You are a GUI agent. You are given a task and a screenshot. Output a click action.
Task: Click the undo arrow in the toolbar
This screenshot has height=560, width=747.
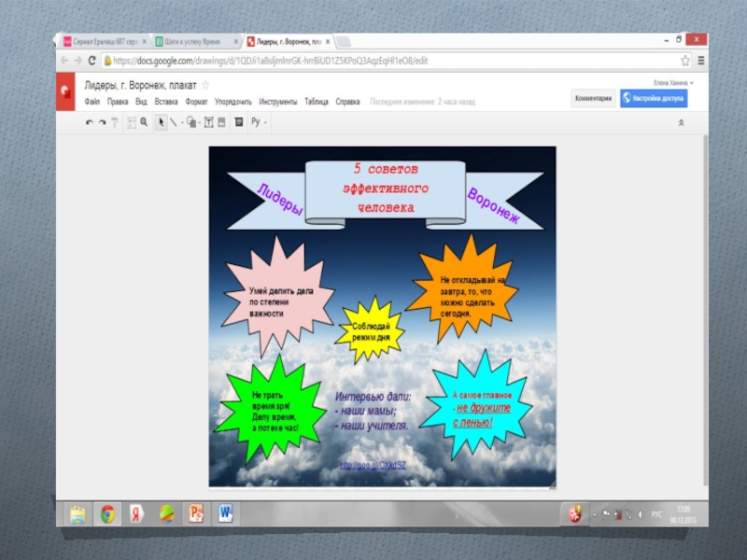click(x=89, y=122)
